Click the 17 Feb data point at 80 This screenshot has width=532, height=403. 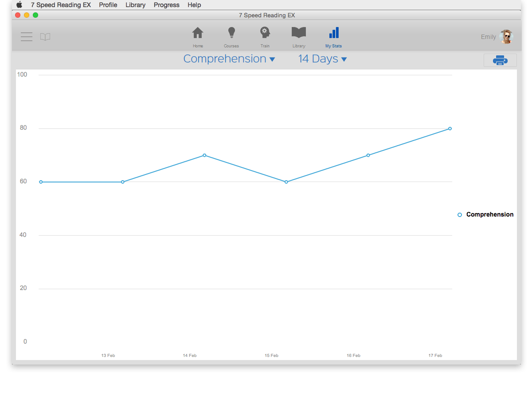tap(450, 128)
